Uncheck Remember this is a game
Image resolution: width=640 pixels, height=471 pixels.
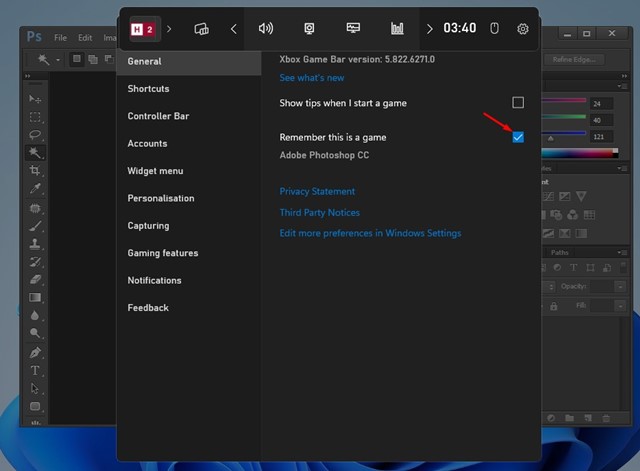[x=518, y=137]
